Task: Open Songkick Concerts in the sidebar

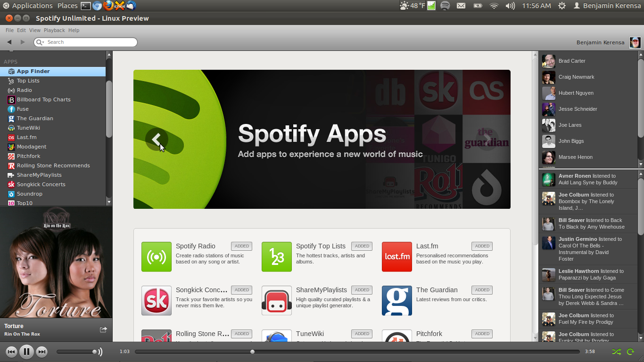Action: point(53,184)
